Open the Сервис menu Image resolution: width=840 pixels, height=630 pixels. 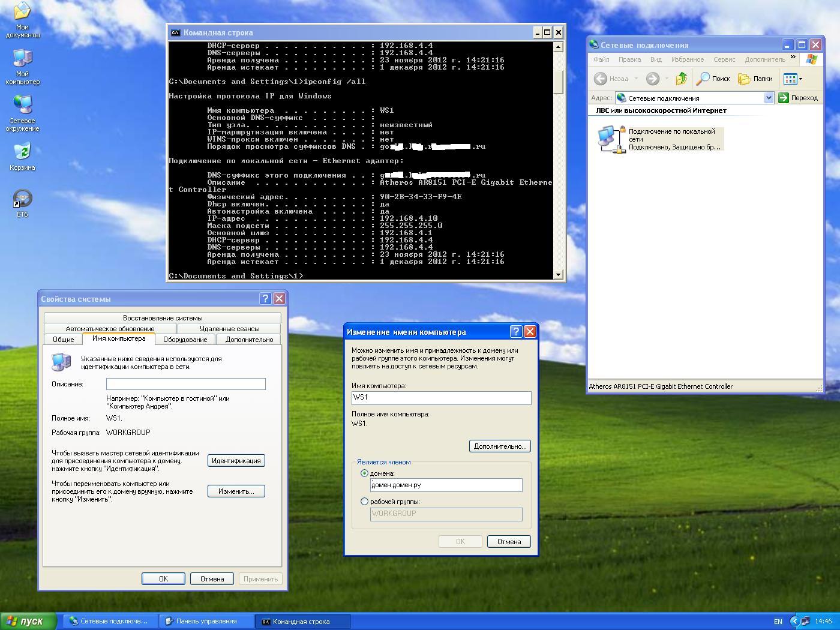click(724, 59)
